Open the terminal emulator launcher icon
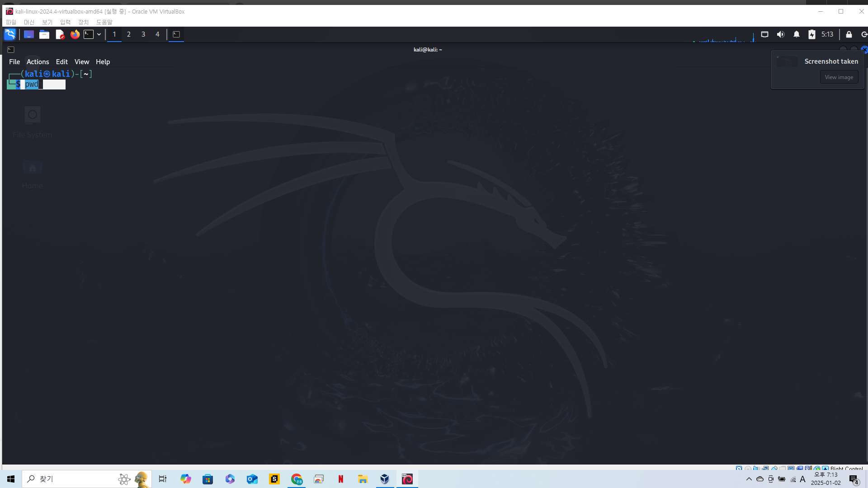 coord(89,34)
